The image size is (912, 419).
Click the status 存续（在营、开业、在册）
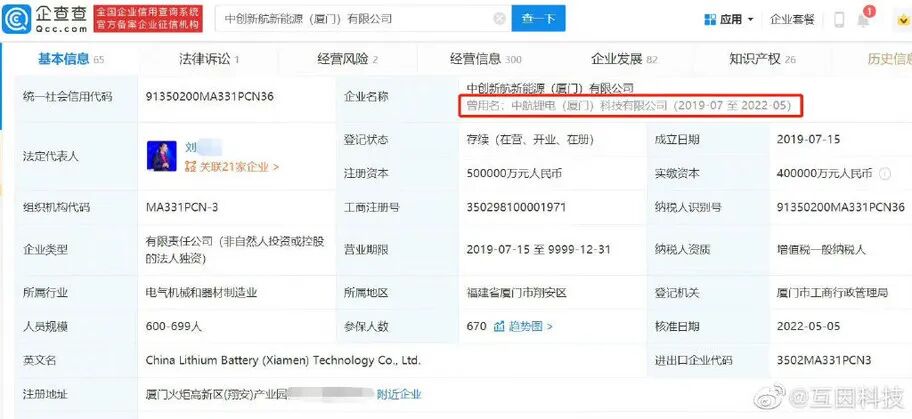click(x=530, y=140)
